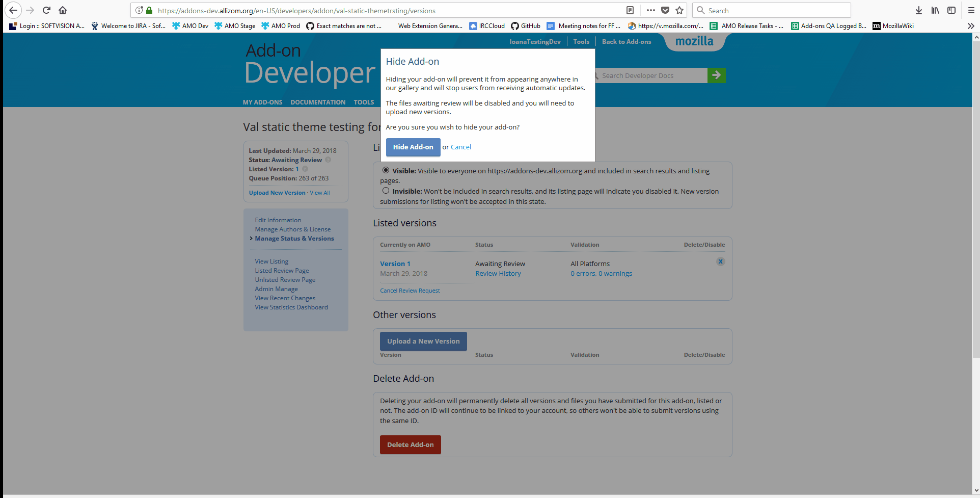Open the MY ADD-ONS menu
The width and height of the screenshot is (980, 498).
(x=262, y=102)
